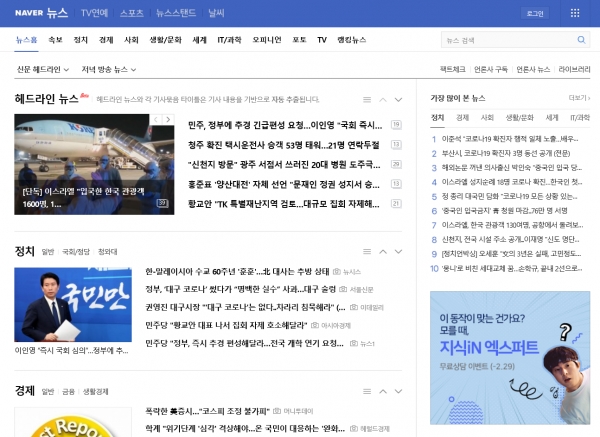Open the 금융 subcategory under 경제

[x=68, y=391]
